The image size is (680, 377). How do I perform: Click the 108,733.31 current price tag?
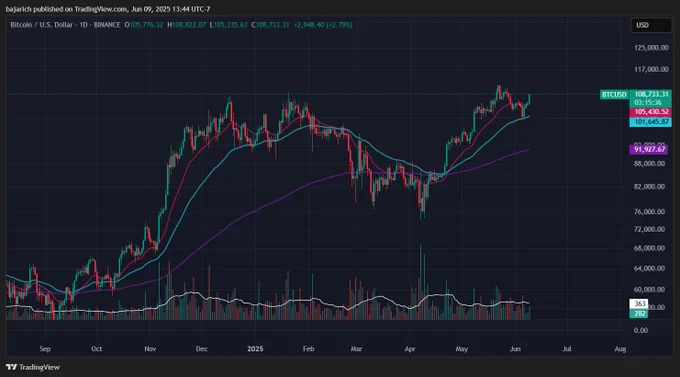click(x=651, y=95)
